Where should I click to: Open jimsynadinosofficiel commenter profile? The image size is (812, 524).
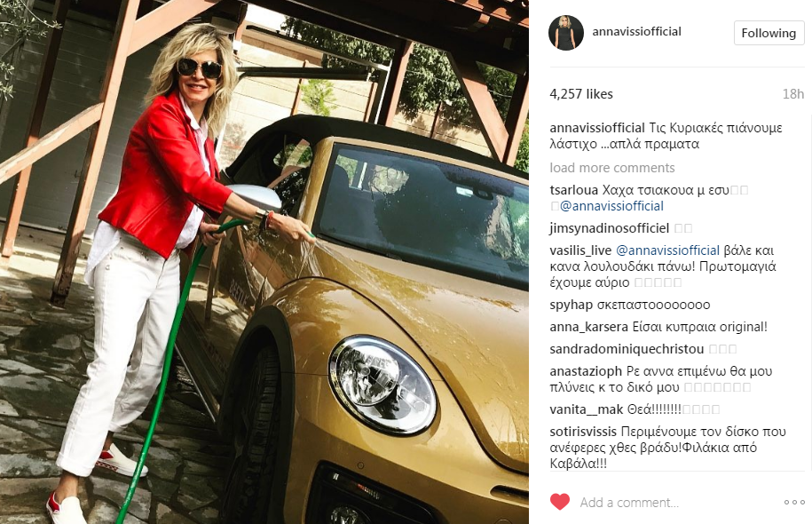(610, 228)
